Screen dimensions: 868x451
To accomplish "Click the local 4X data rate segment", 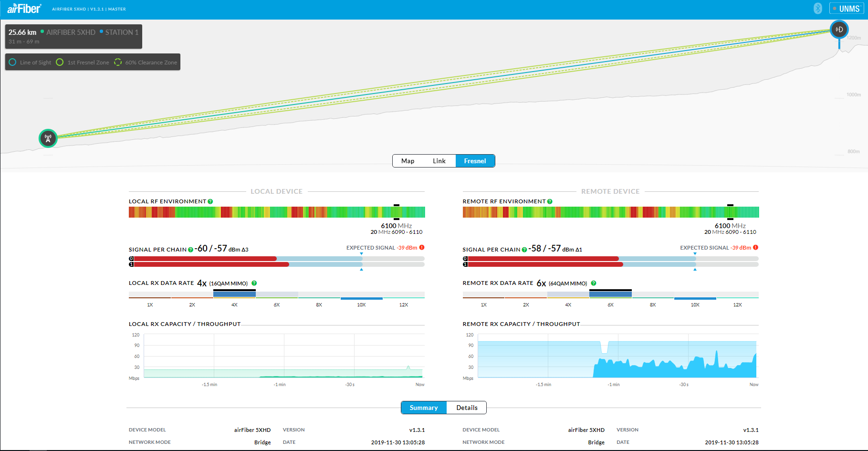I will (x=234, y=294).
